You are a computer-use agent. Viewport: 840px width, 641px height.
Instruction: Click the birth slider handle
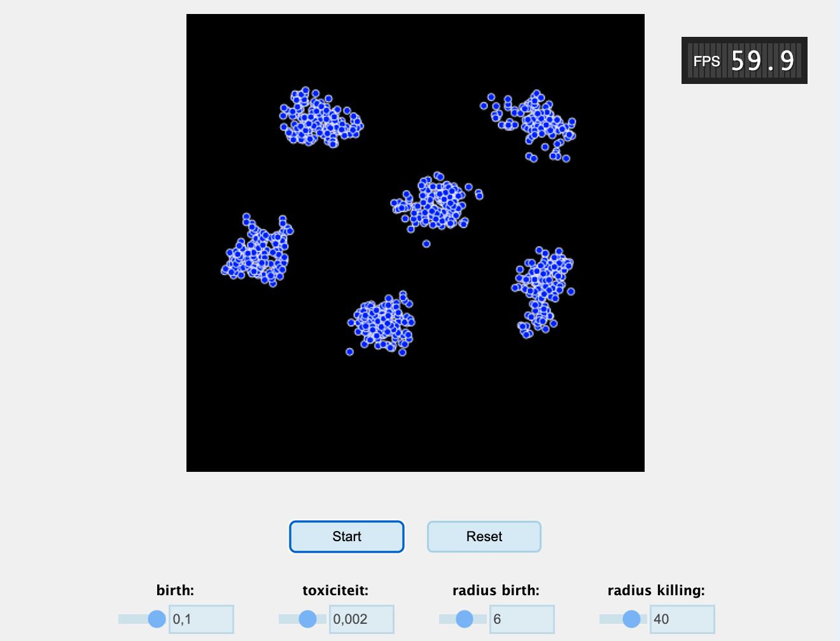click(x=157, y=619)
